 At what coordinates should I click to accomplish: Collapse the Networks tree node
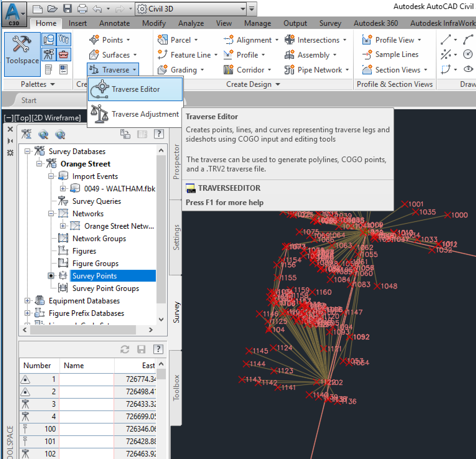pos(51,213)
